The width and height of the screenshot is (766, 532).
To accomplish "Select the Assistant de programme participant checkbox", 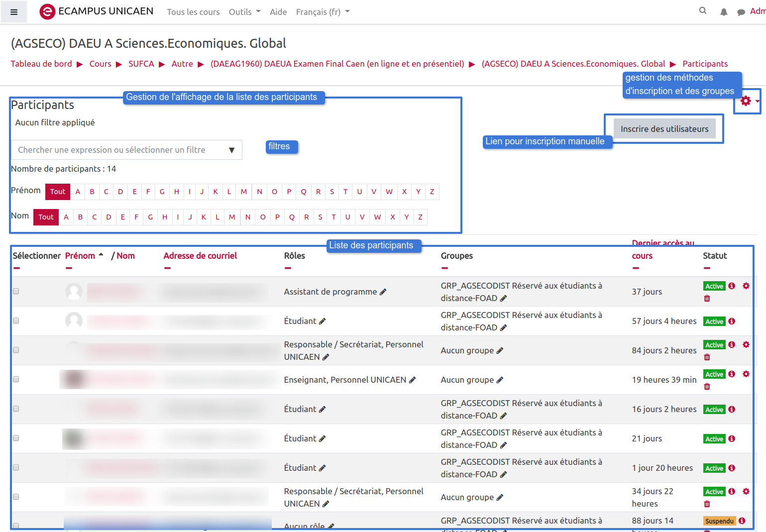I will click(16, 291).
